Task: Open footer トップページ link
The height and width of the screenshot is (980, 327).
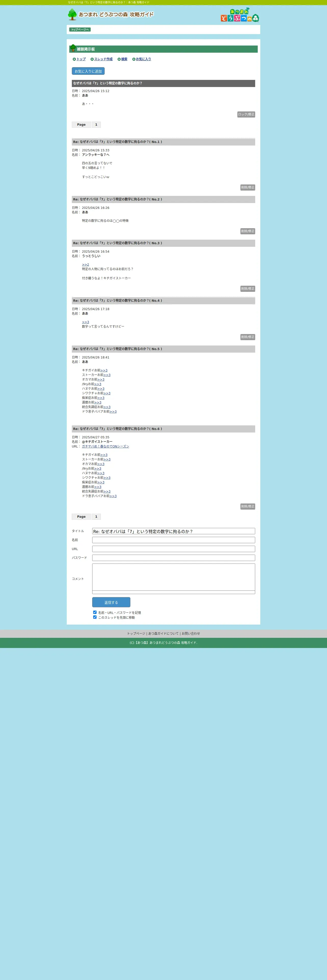Action: [136, 634]
